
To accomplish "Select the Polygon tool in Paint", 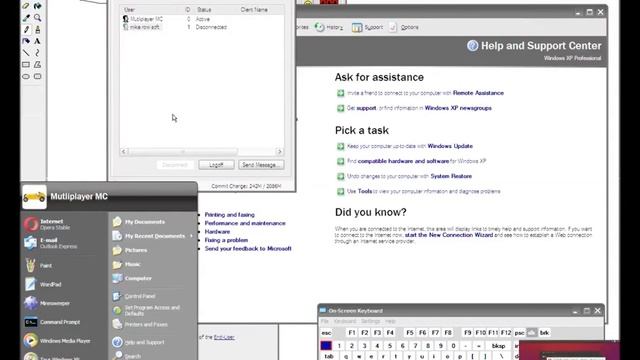I will [38, 64].
